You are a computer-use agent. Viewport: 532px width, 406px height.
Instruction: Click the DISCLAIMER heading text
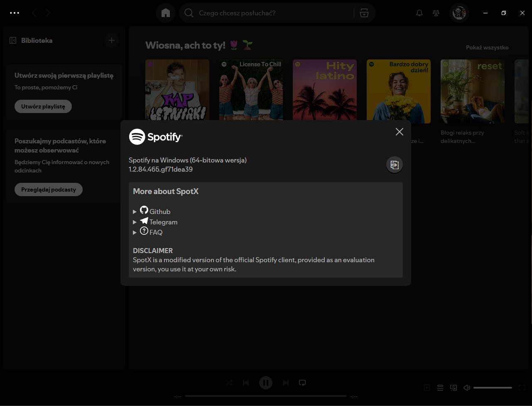(x=153, y=251)
